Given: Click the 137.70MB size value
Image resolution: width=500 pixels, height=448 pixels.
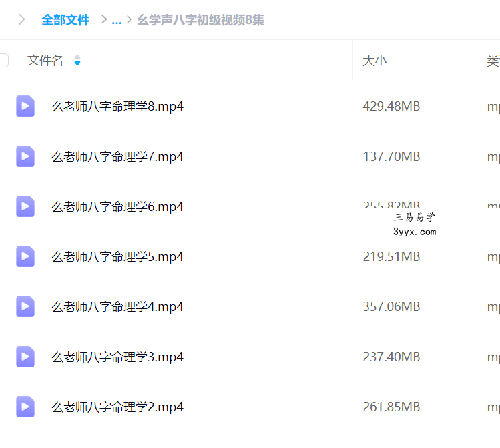Looking at the screenshot, I should point(391,156).
